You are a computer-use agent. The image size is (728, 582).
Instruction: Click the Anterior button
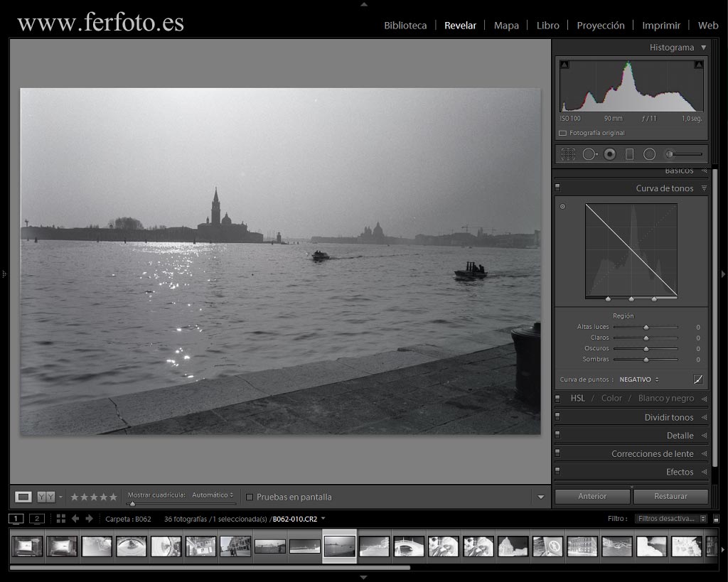[592, 496]
